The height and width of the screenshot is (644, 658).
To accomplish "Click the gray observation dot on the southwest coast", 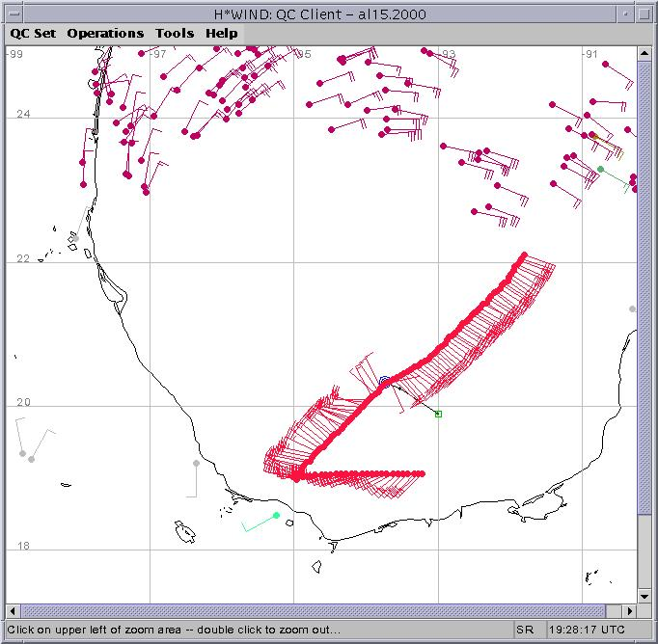I will pos(196,464).
